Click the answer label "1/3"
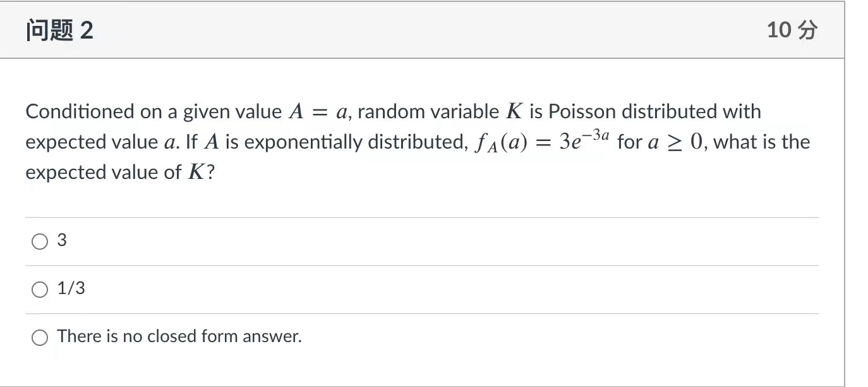This screenshot has height=387, width=868. coord(70,288)
